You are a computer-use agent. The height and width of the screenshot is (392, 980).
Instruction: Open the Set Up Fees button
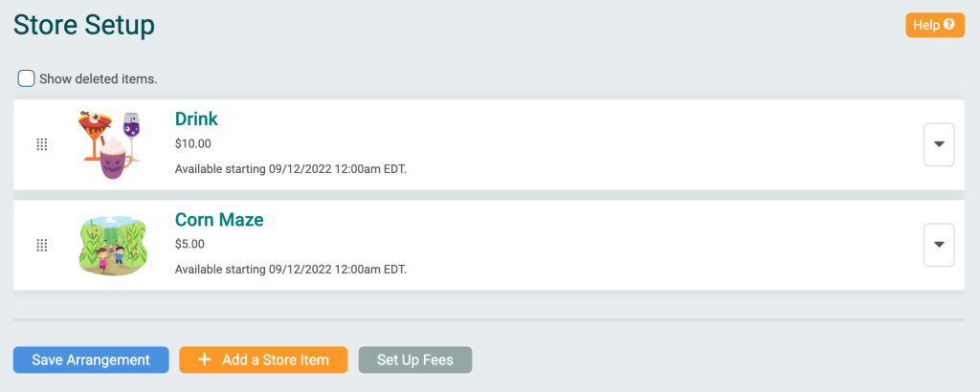[415, 360]
